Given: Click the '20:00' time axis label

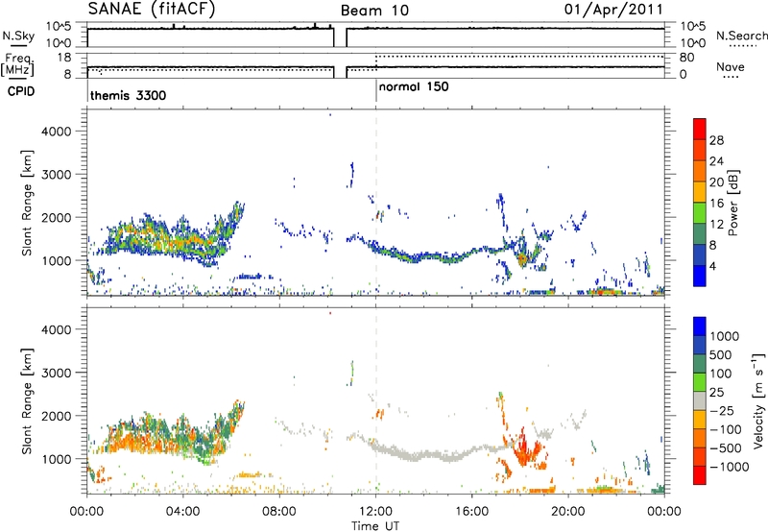Looking at the screenshot, I should pos(568,511).
